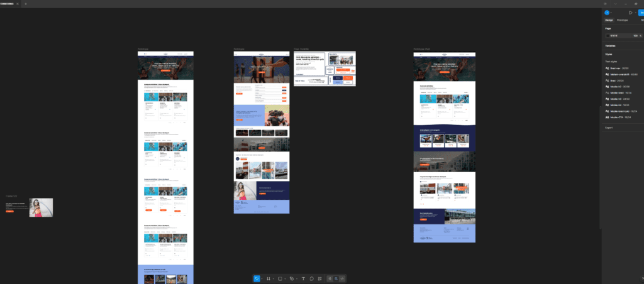Click the user avatar icon
This screenshot has height=284, width=644.
pyautogui.click(x=607, y=13)
